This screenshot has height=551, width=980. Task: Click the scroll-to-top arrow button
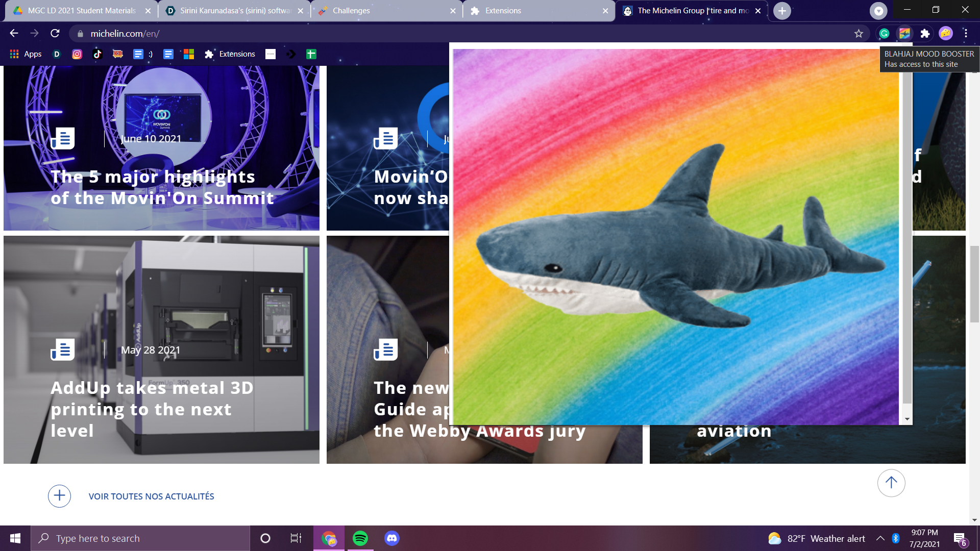coord(891,483)
